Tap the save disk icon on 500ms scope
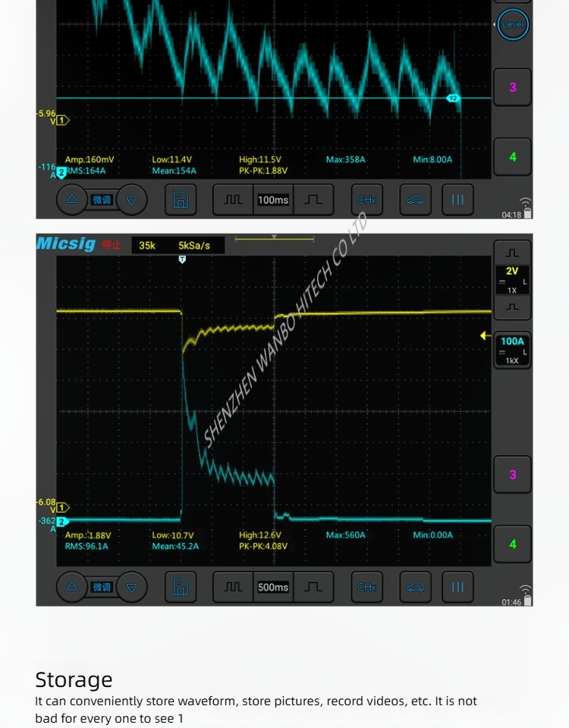The image size is (569, 728). tap(181, 587)
